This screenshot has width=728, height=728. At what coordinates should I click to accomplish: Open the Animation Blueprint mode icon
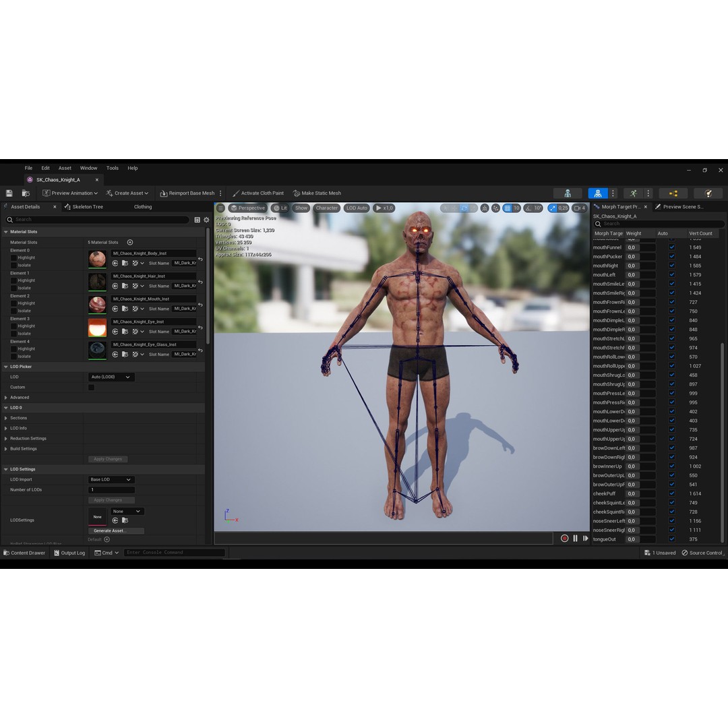coord(673,193)
